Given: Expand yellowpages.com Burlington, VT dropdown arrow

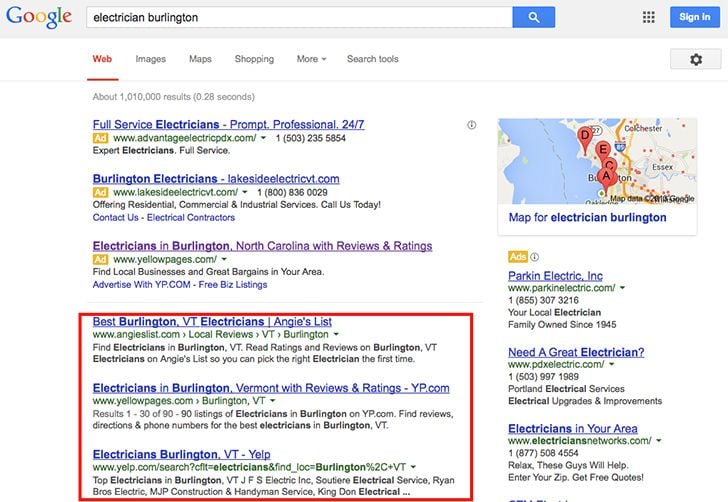Looking at the screenshot, I should (273, 401).
